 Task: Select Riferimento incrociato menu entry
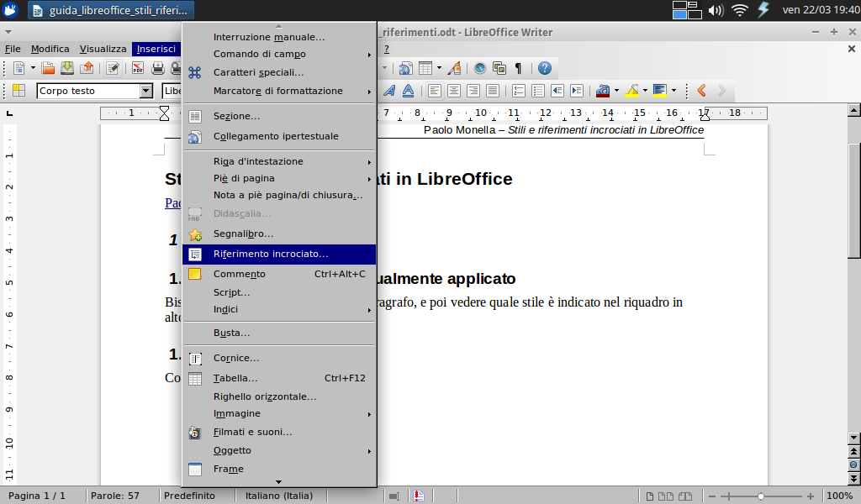point(279,254)
